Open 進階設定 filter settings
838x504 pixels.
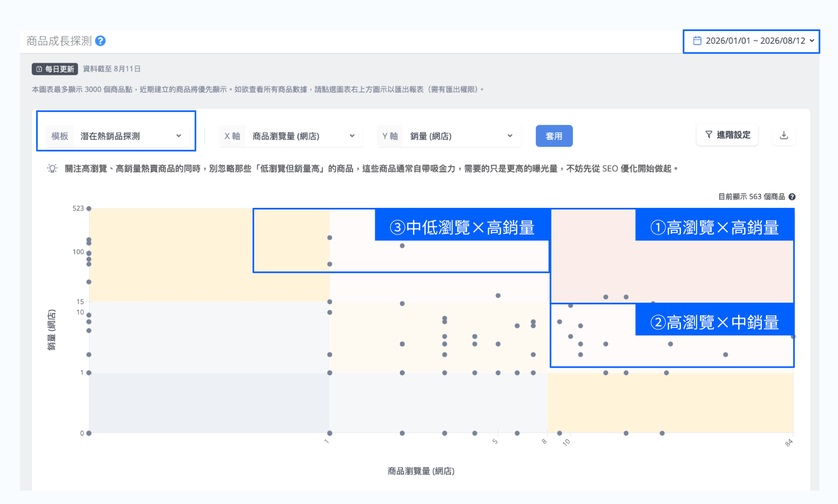click(727, 135)
